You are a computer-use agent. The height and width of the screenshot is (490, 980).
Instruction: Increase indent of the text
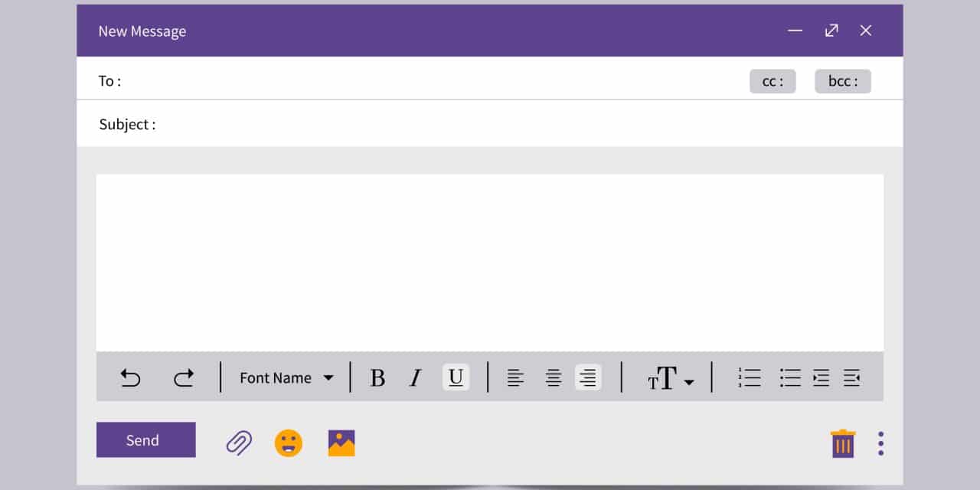coord(821,377)
